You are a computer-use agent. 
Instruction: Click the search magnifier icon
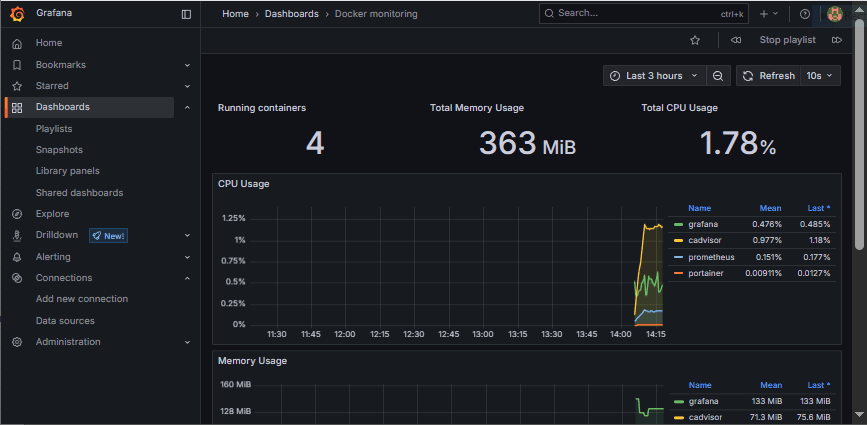coord(549,13)
